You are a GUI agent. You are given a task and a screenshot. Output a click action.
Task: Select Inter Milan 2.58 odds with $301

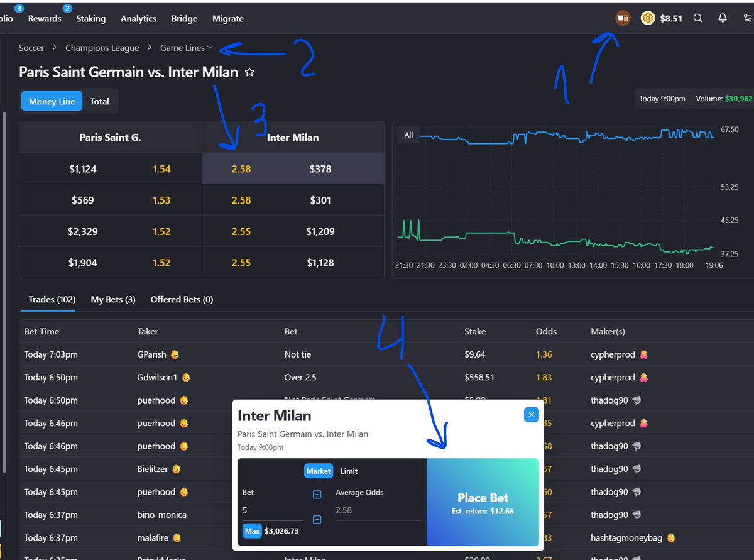(x=241, y=200)
